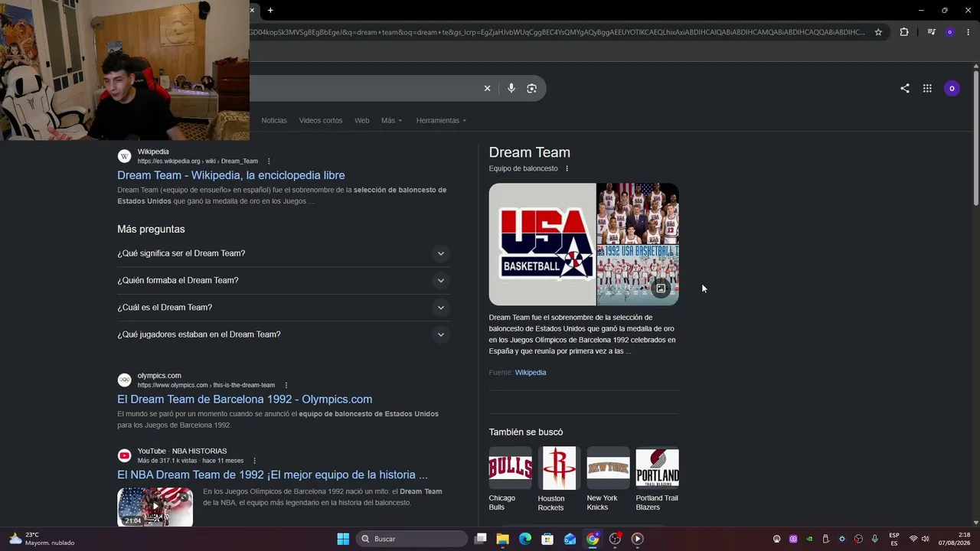Switch to the Web tab
Viewport: 980px width, 551px height.
tap(361, 120)
